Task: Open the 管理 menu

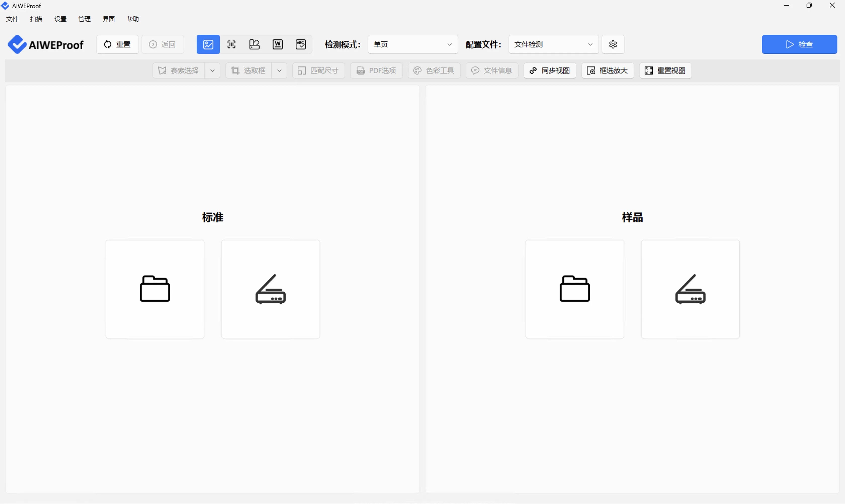Action: [84, 19]
